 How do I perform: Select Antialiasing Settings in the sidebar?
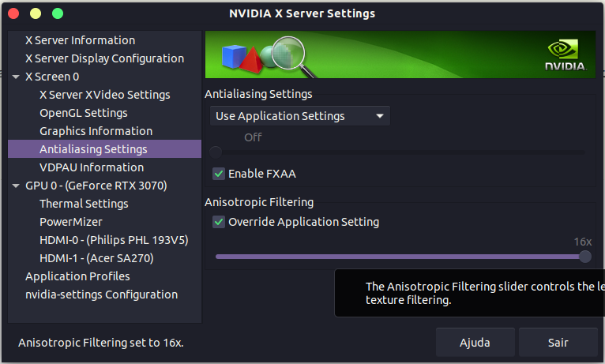coord(104,149)
